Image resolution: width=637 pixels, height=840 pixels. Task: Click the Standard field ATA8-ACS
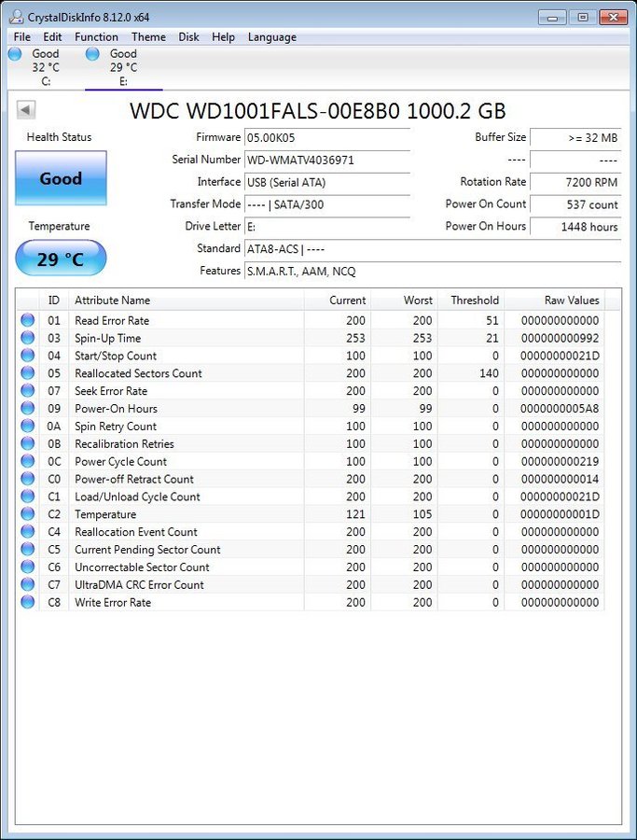pyautogui.click(x=433, y=248)
